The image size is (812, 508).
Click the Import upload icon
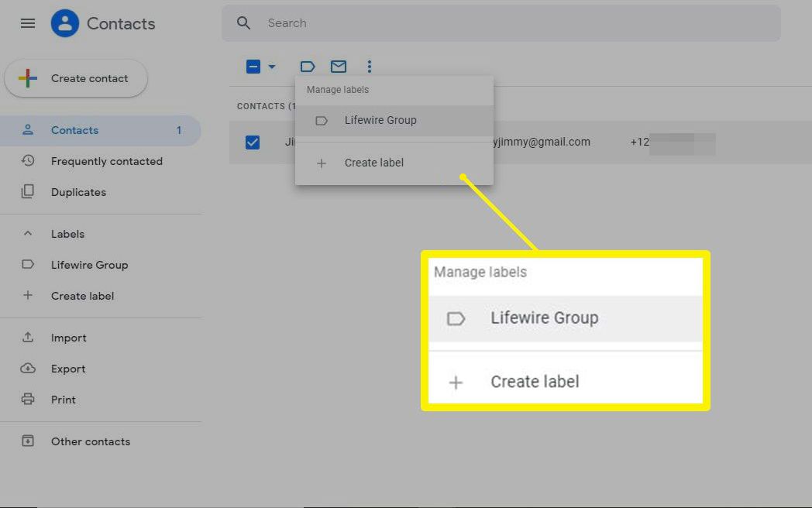click(x=28, y=337)
